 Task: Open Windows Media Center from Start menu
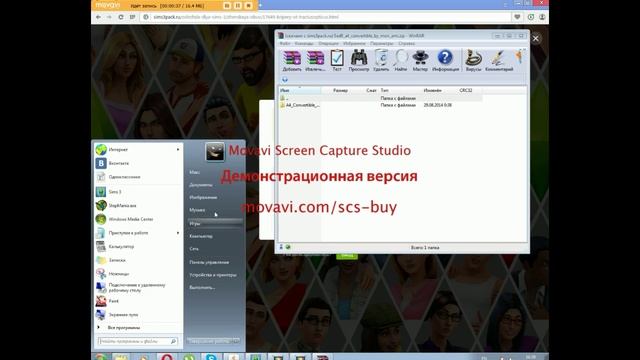click(x=138, y=219)
